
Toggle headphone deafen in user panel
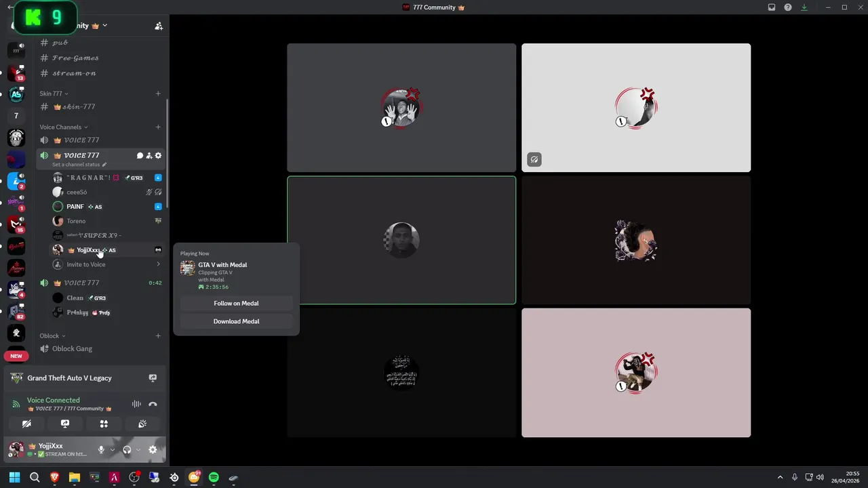tap(127, 449)
